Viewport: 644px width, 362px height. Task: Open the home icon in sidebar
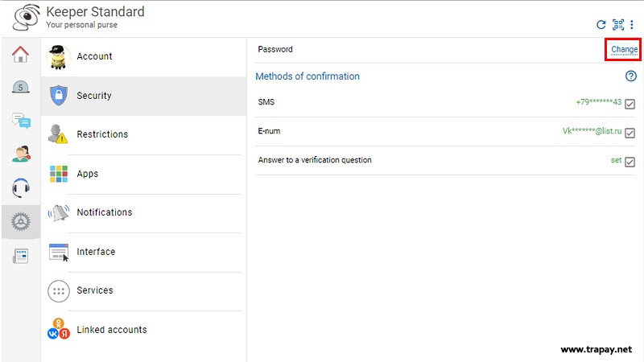(x=20, y=55)
